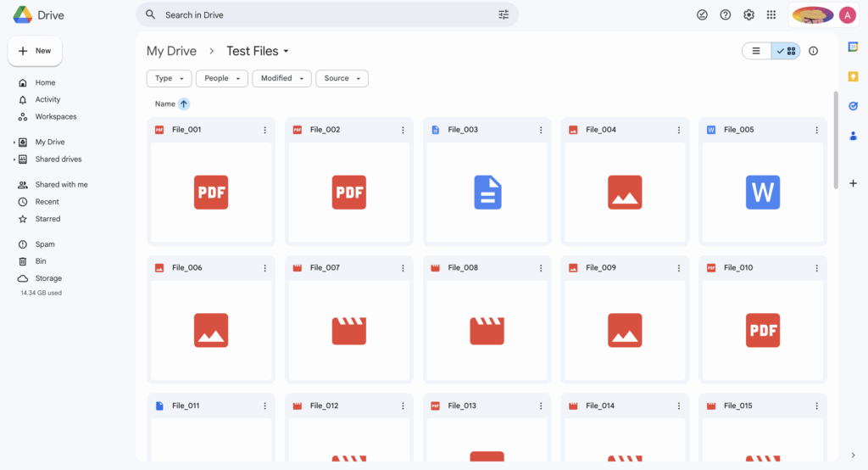This screenshot has height=470, width=868.
Task: Expand the My Drive tree arrow
Action: (x=14, y=143)
